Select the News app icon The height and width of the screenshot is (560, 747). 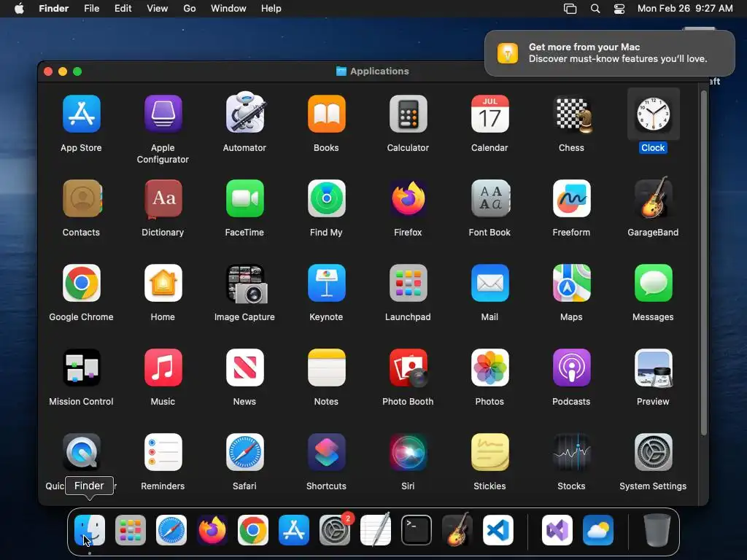tap(244, 367)
